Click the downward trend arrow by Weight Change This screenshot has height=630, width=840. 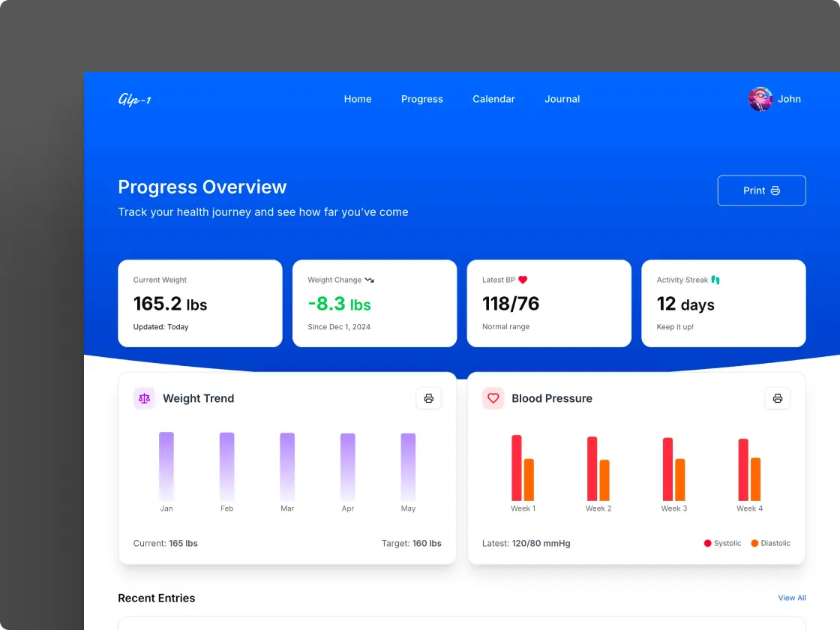[369, 280]
